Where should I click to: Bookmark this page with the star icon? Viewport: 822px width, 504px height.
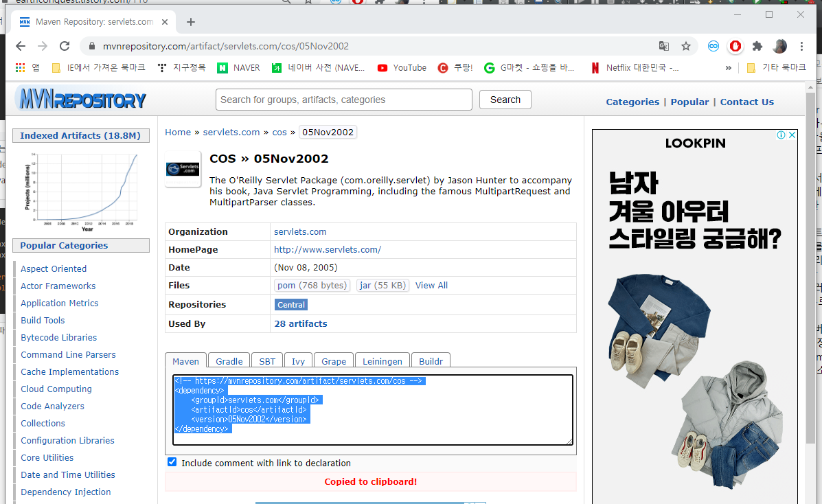coord(686,46)
